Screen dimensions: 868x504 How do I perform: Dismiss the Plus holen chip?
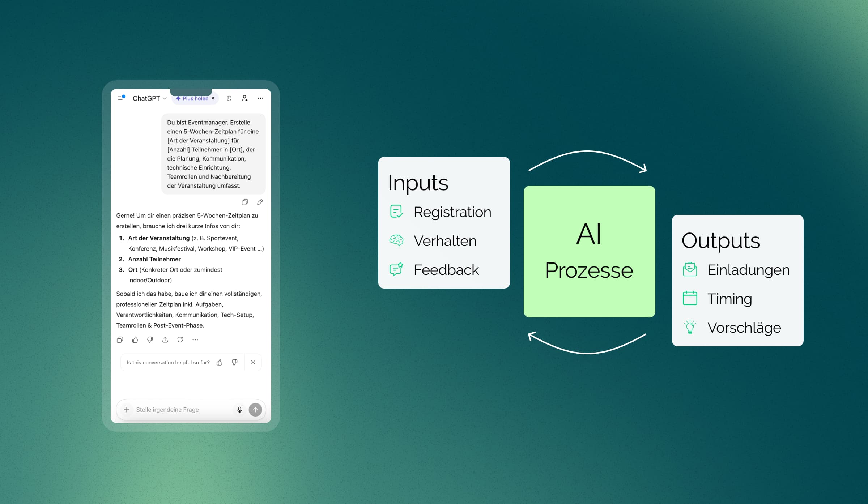[213, 98]
